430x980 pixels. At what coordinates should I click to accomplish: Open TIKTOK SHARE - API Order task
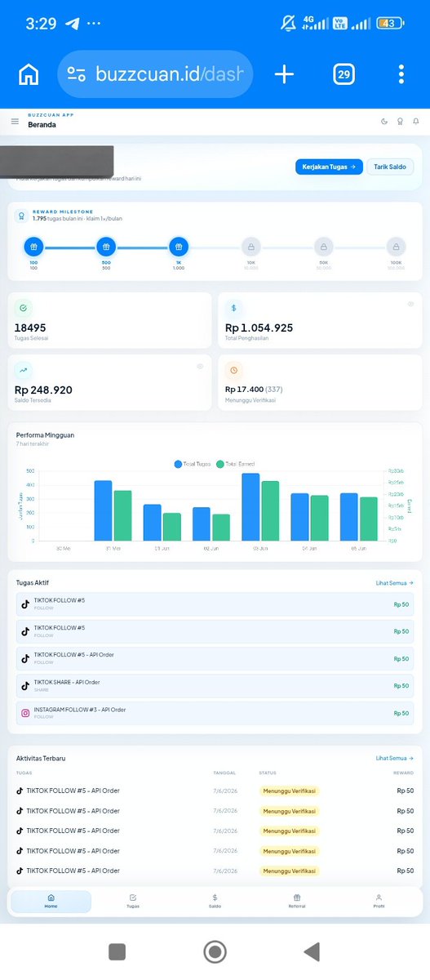coord(215,686)
